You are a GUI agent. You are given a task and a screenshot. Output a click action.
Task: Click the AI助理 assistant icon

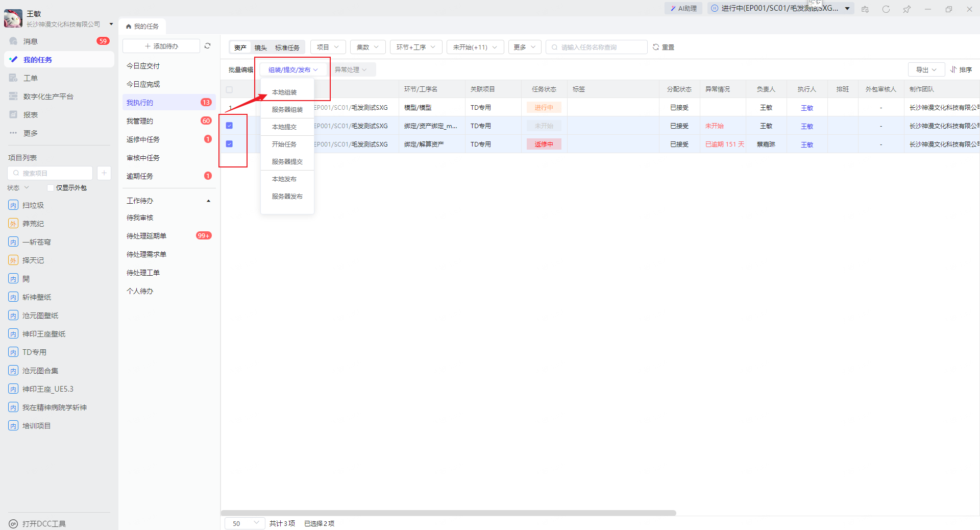pos(673,9)
